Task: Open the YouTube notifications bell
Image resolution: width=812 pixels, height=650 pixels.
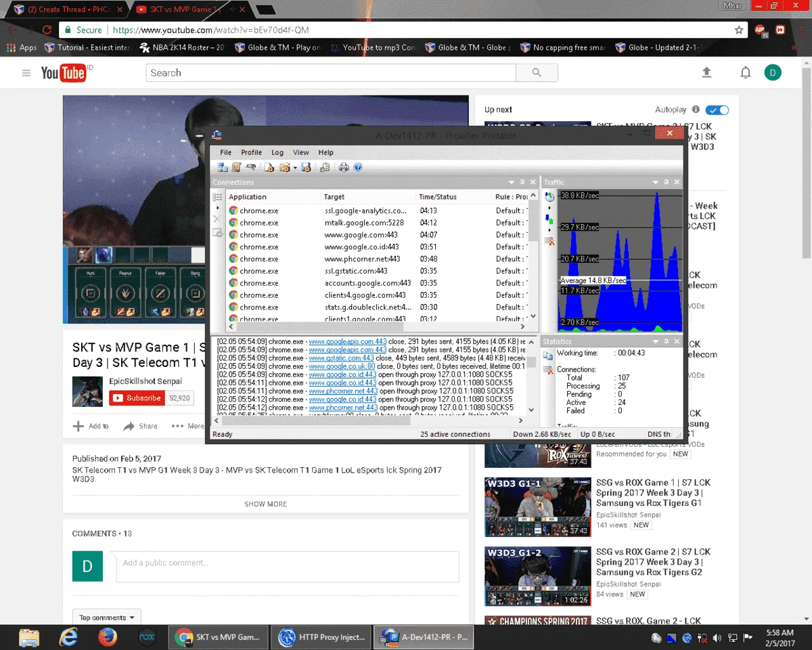Action: (745, 72)
